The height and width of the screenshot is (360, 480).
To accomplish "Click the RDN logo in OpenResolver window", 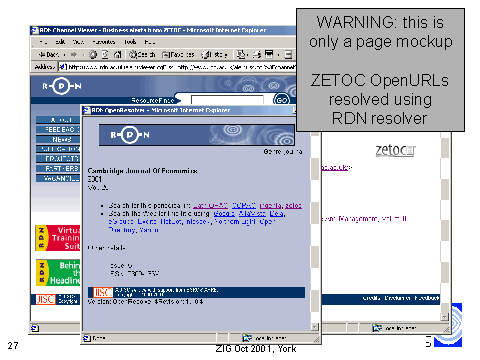I will (130, 135).
